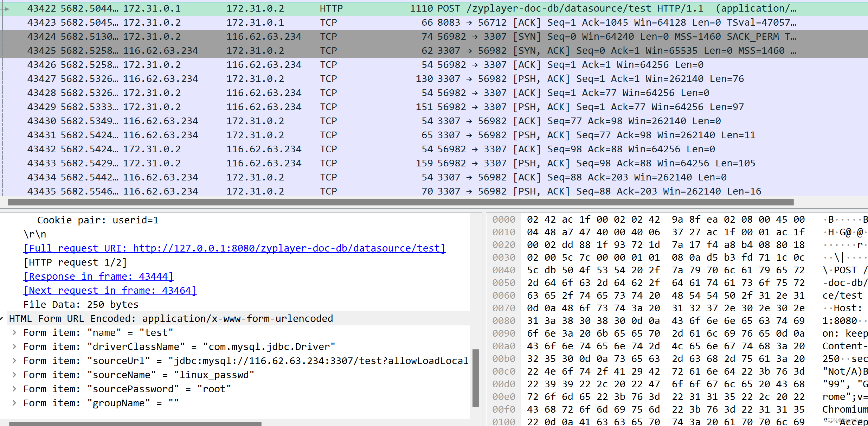Select packet 43429 with Len=97
This screenshot has width=868, height=426.
pyautogui.click(x=434, y=107)
